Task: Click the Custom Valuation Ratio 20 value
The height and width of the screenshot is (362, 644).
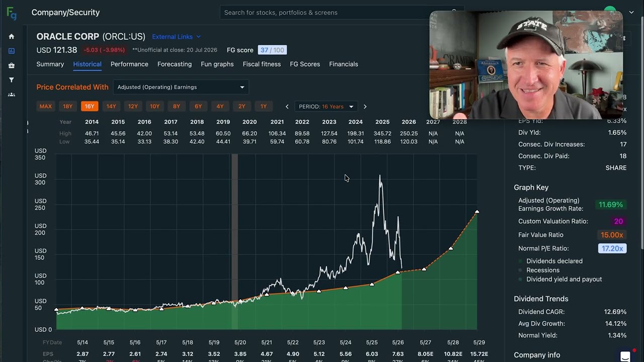Action: [618, 221]
